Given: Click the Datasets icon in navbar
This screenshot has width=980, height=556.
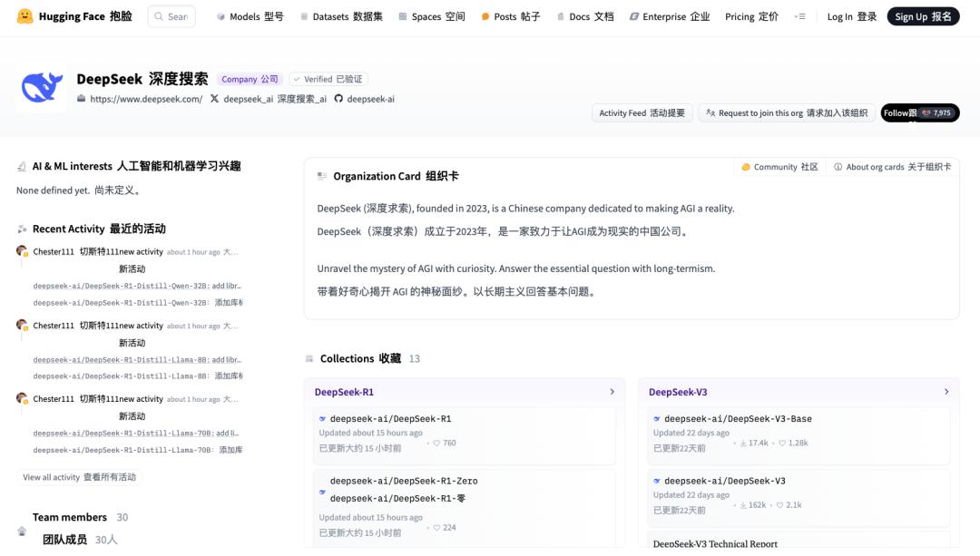Looking at the screenshot, I should [x=304, y=16].
